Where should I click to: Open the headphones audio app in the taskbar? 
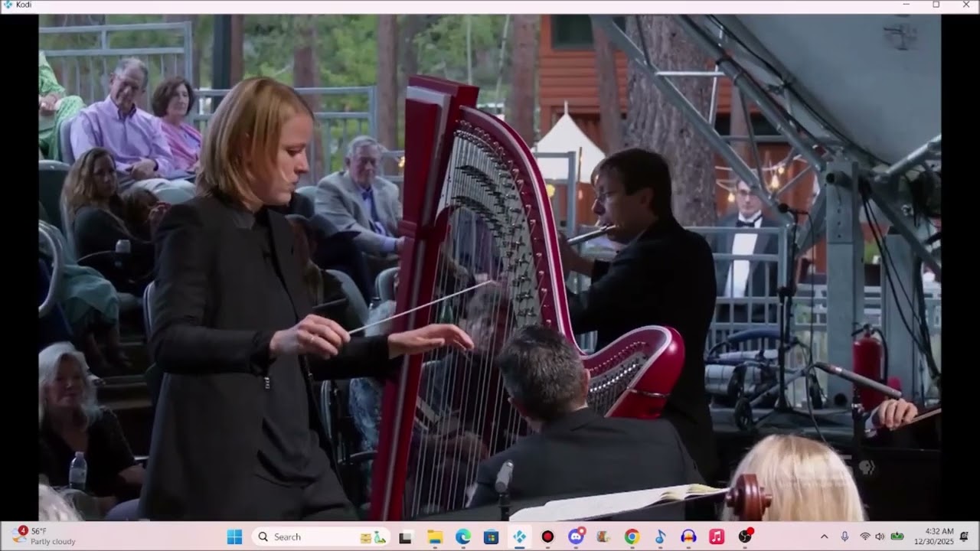tap(688, 536)
